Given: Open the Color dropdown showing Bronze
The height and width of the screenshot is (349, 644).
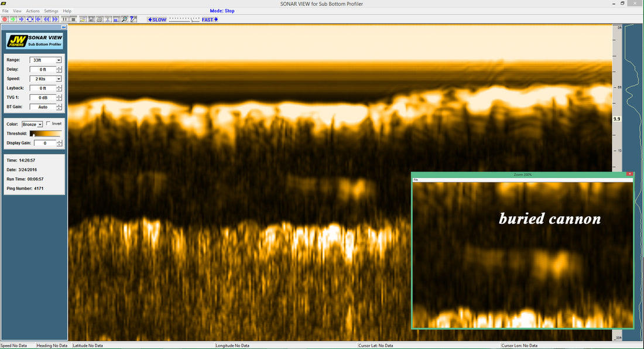Looking at the screenshot, I should click(40, 125).
